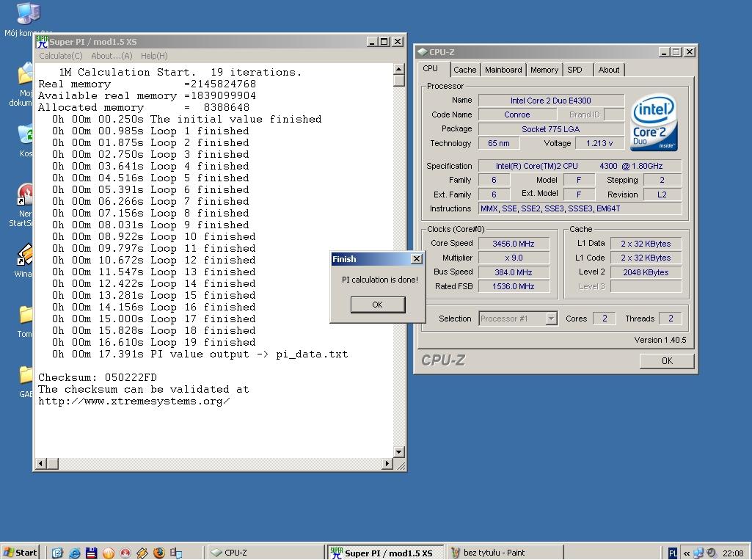Click the last quick launch icon showing windows
The width and height of the screenshot is (752, 560).
click(x=176, y=553)
